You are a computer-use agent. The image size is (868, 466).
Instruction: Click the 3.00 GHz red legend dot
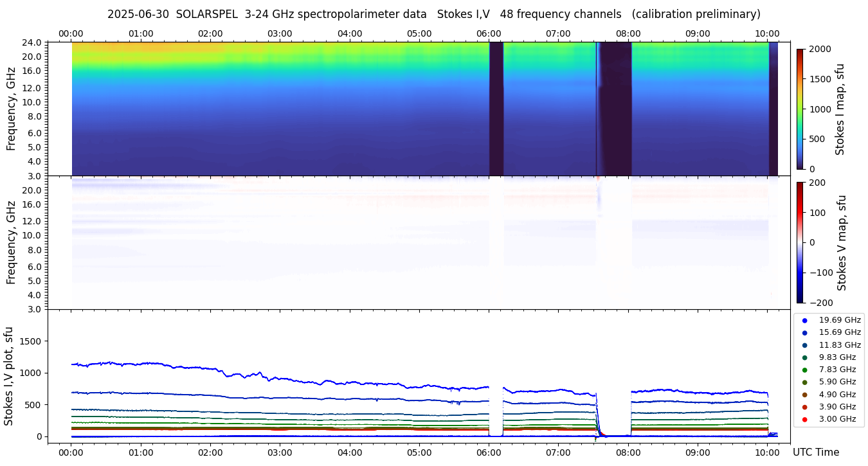pyautogui.click(x=804, y=419)
